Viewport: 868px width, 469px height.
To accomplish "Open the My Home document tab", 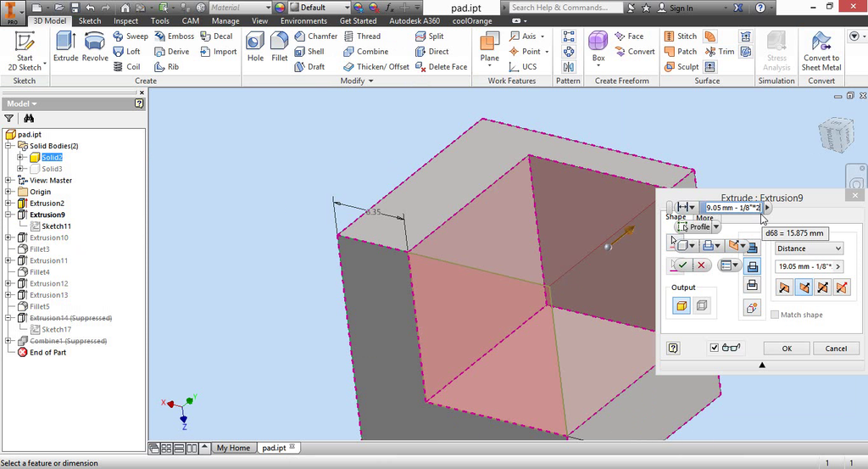I will click(233, 448).
